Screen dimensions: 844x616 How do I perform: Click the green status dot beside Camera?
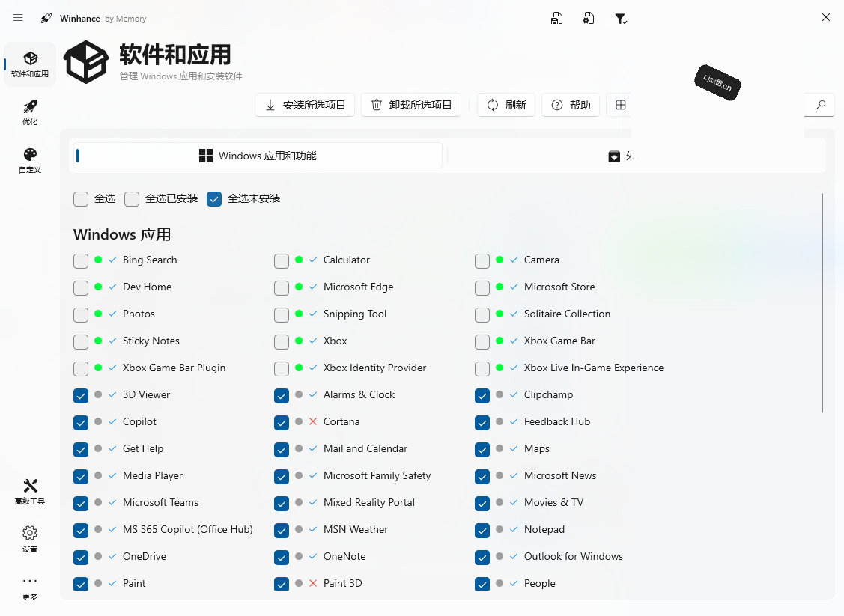[x=500, y=259]
